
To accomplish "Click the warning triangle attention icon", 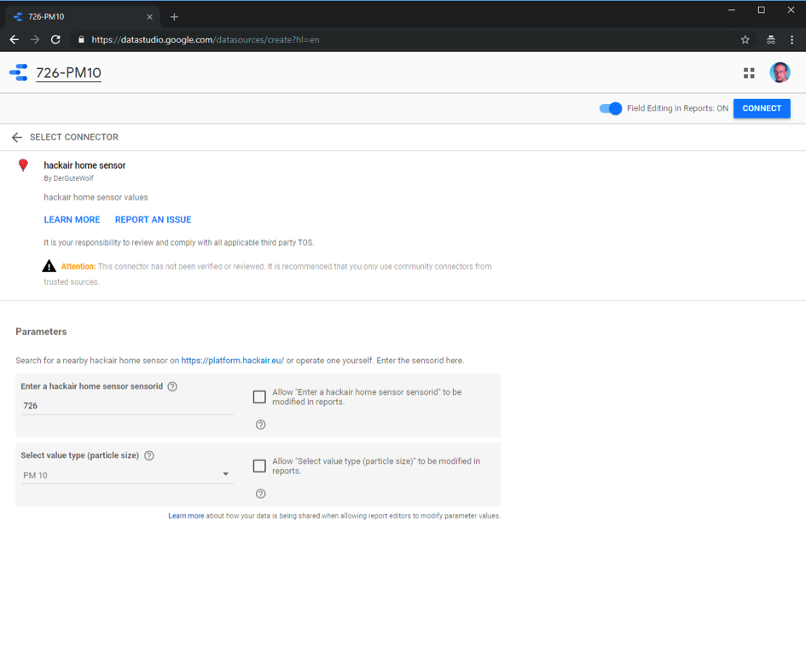I will pyautogui.click(x=49, y=266).
